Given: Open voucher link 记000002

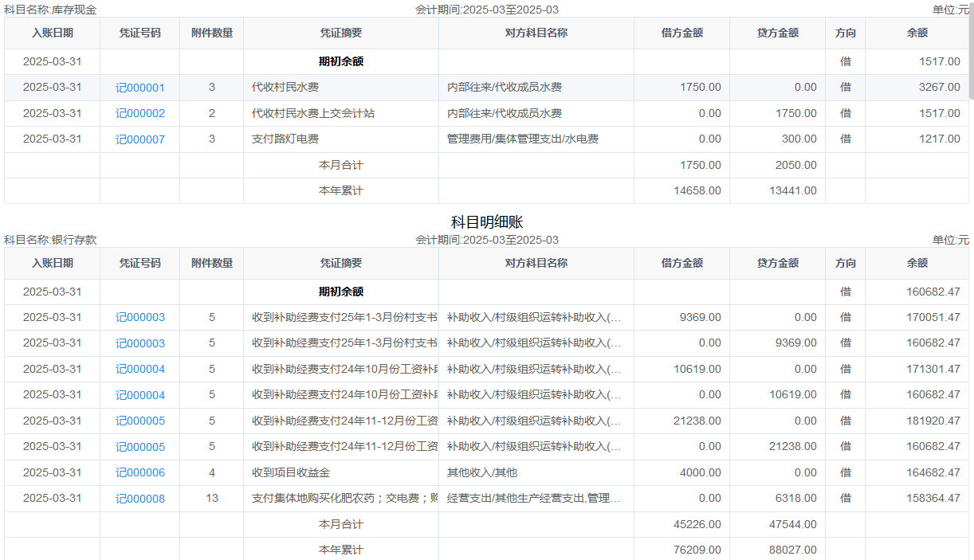Looking at the screenshot, I should click(140, 114).
